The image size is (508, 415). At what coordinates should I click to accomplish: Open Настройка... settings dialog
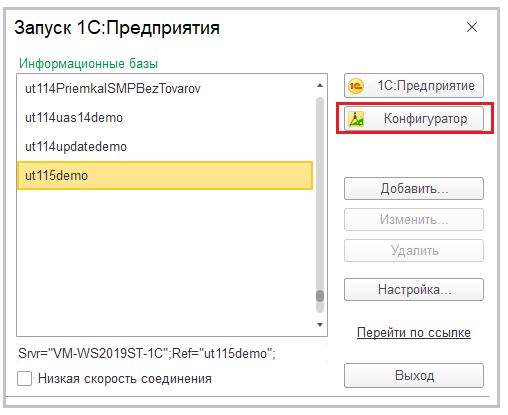[414, 289]
